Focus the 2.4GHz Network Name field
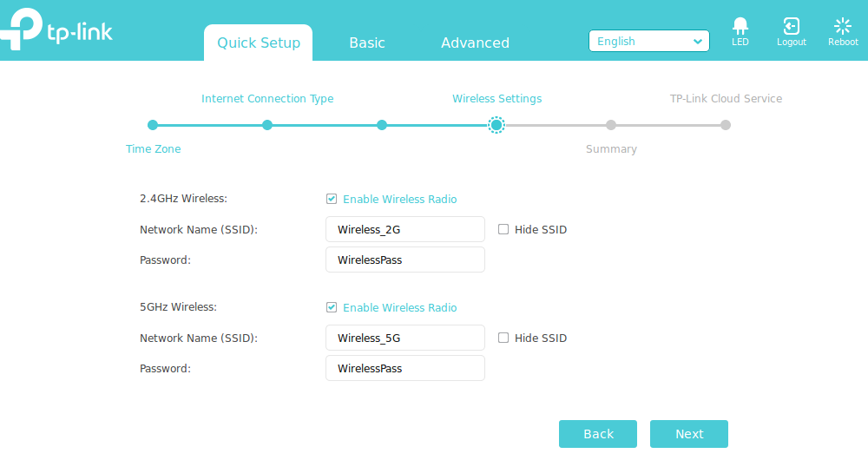The height and width of the screenshot is (460, 868). pyautogui.click(x=404, y=229)
